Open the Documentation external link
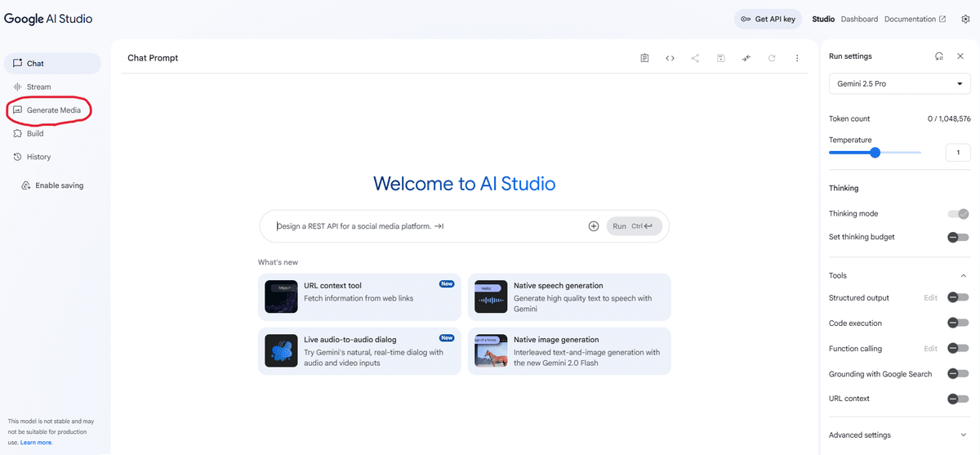This screenshot has width=980, height=455. [x=915, y=19]
